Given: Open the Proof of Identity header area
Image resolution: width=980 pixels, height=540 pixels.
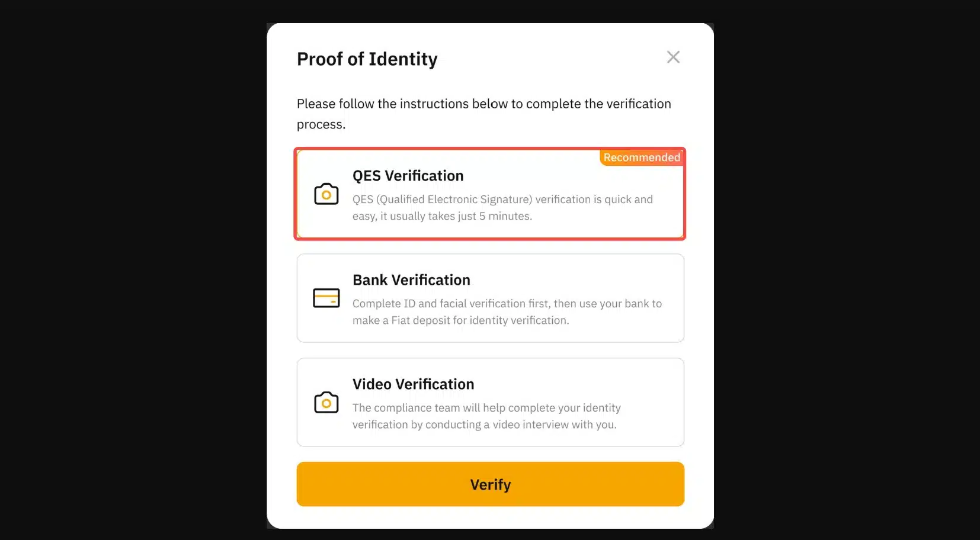Looking at the screenshot, I should coord(367,59).
